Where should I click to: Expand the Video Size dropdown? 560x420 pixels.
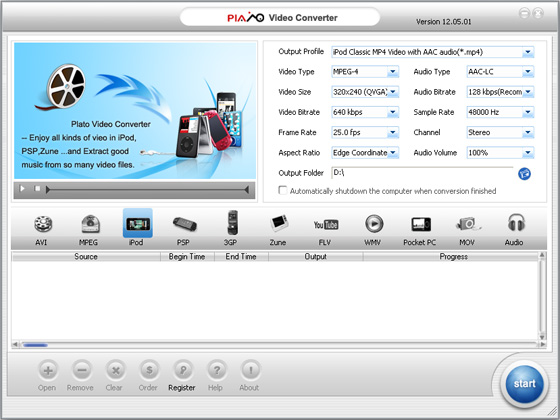(365, 92)
